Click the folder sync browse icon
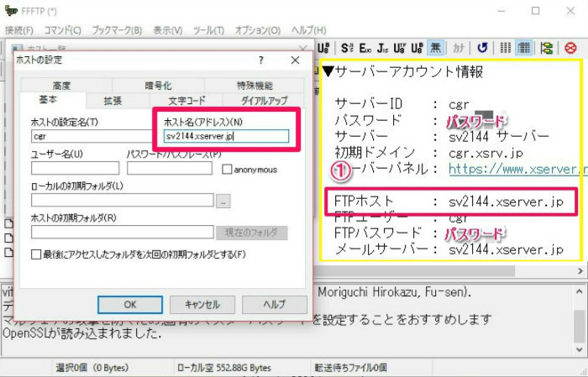The width and height of the screenshot is (588, 377). [546, 48]
